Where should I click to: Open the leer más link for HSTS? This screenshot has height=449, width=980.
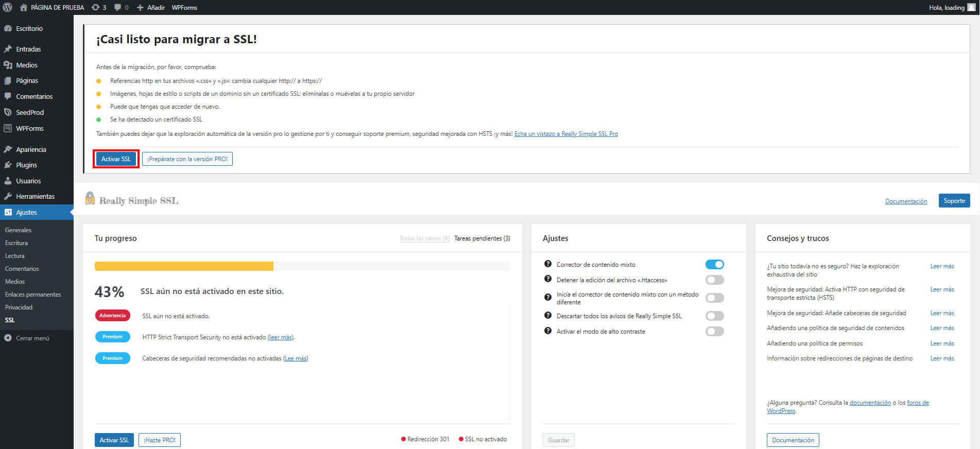pyautogui.click(x=281, y=337)
